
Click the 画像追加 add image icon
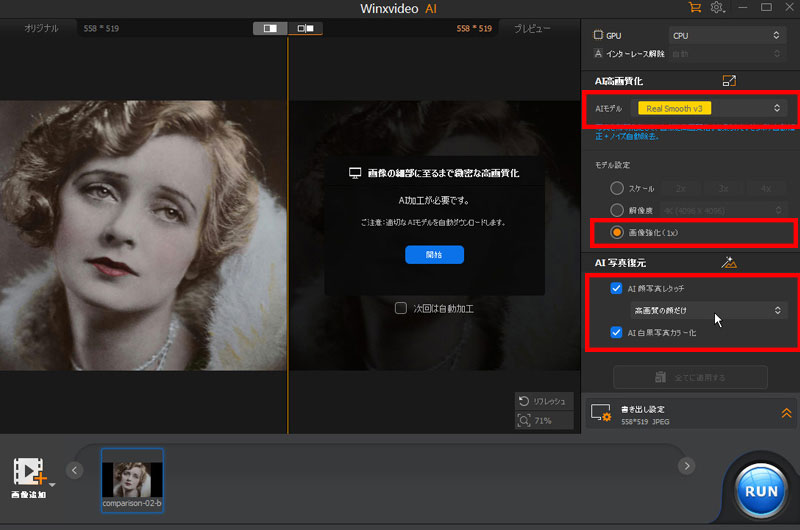pyautogui.click(x=28, y=472)
